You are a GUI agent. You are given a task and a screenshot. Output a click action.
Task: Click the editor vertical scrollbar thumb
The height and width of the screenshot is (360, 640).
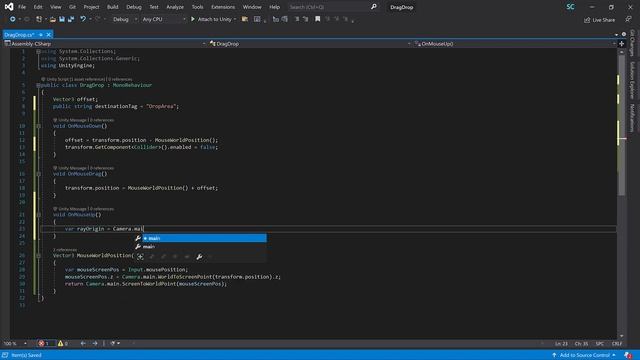[622, 124]
